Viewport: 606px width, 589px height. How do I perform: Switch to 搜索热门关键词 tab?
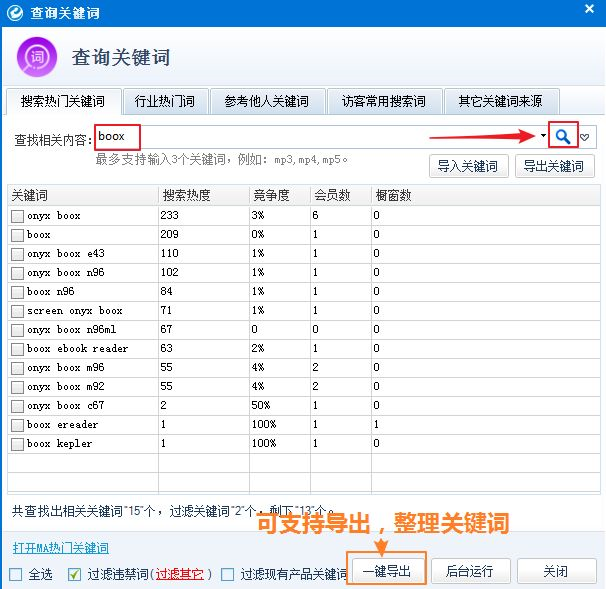pos(63,101)
